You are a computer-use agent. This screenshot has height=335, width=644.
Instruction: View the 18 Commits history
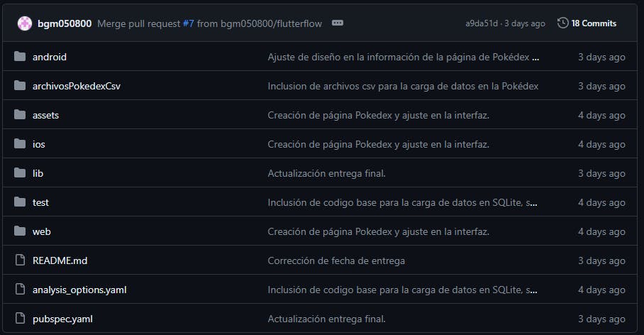point(594,23)
